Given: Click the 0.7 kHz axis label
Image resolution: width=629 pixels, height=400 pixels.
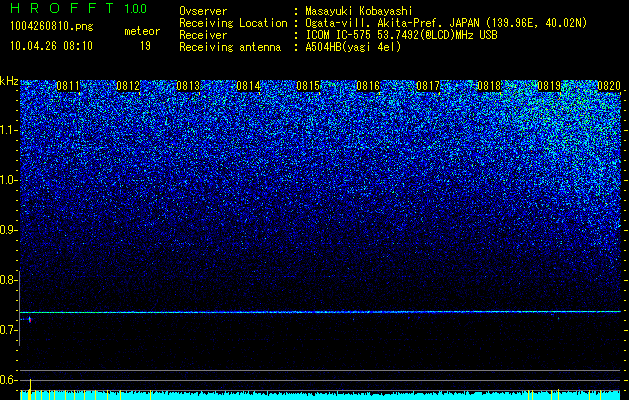Looking at the screenshot, I should 9,330.
